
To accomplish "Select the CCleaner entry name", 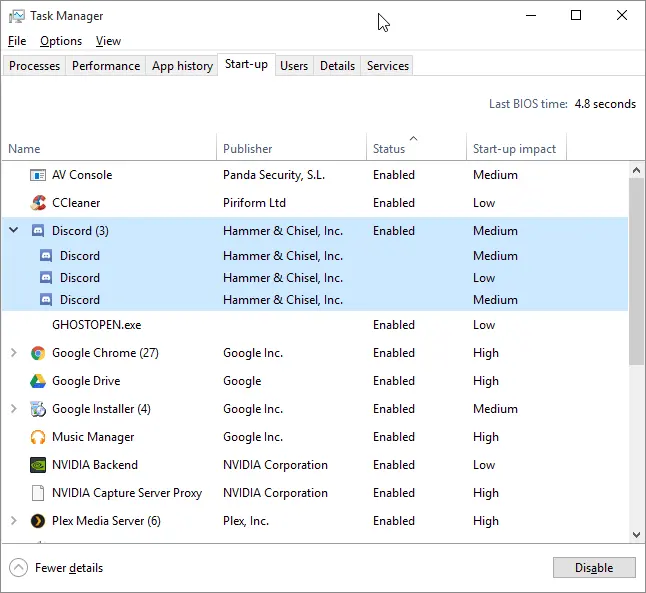I will [x=76, y=203].
